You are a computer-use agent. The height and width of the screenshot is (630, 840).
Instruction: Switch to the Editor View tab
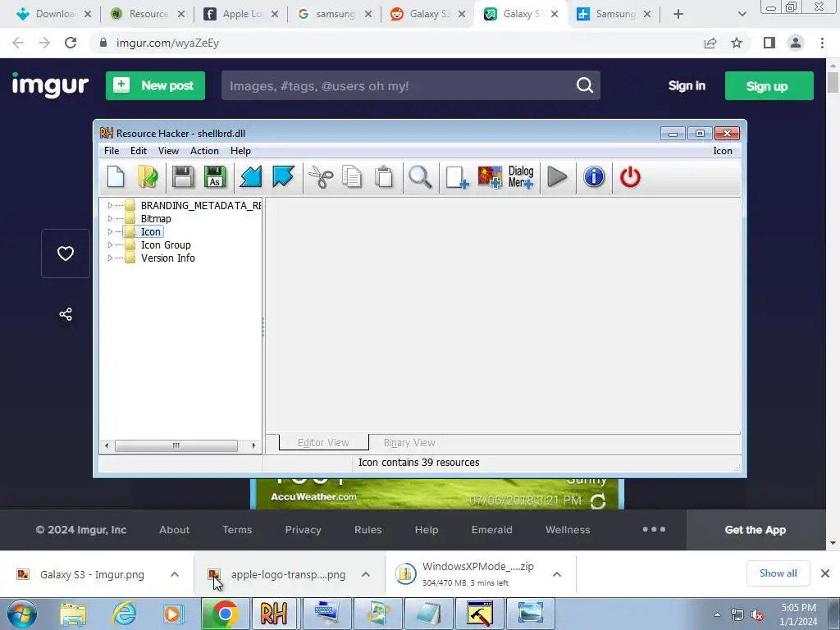pyautogui.click(x=323, y=442)
